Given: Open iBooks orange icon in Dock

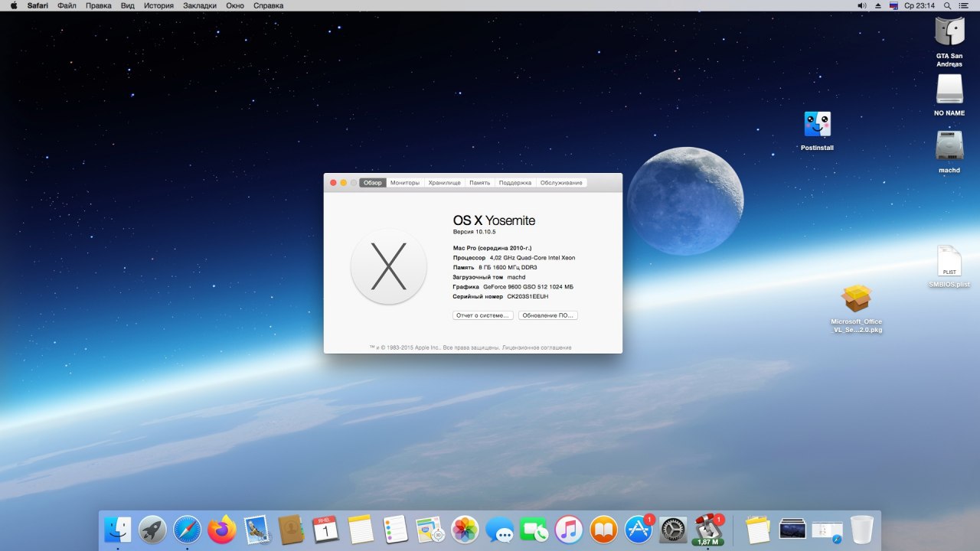Looking at the screenshot, I should 603,529.
